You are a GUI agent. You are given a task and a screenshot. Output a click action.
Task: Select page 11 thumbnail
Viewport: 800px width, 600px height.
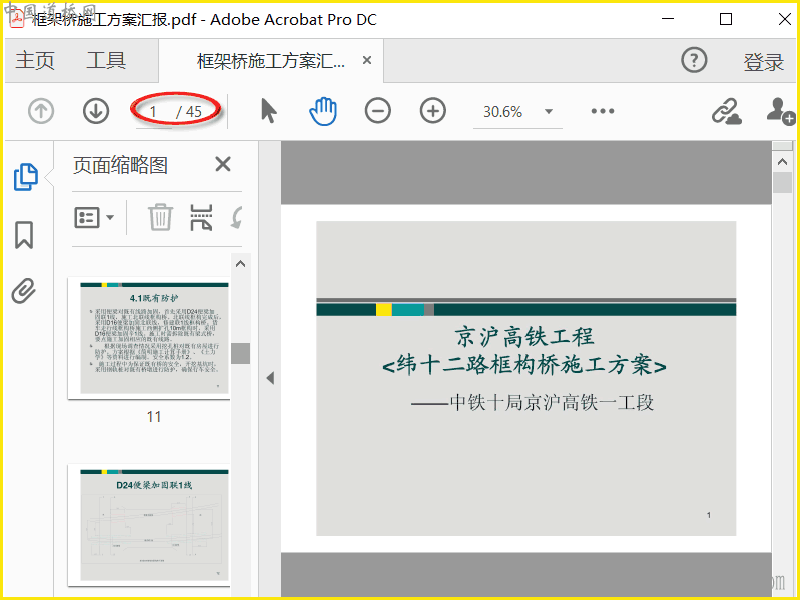tap(149, 338)
